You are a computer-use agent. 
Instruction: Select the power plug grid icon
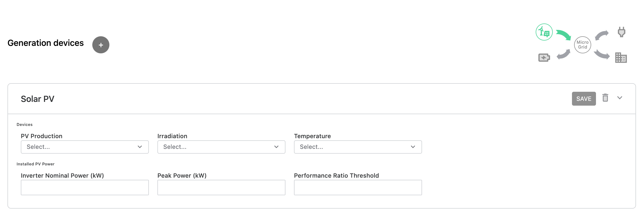pyautogui.click(x=622, y=32)
